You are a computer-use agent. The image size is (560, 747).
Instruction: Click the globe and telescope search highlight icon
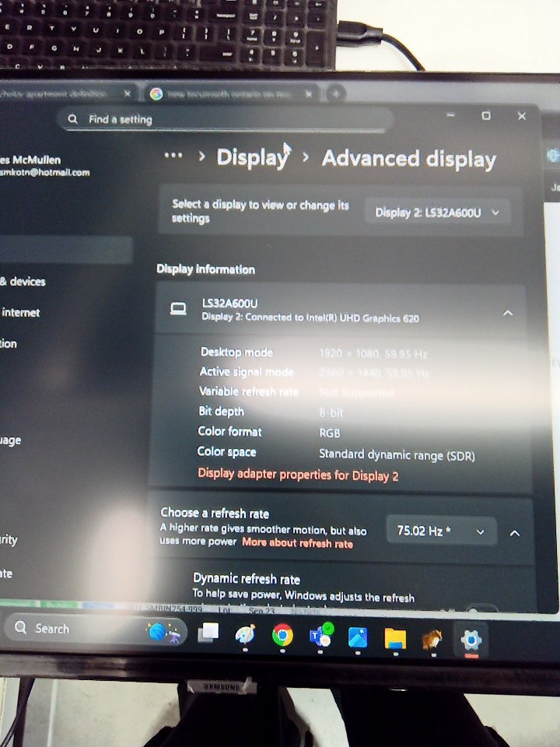164,633
